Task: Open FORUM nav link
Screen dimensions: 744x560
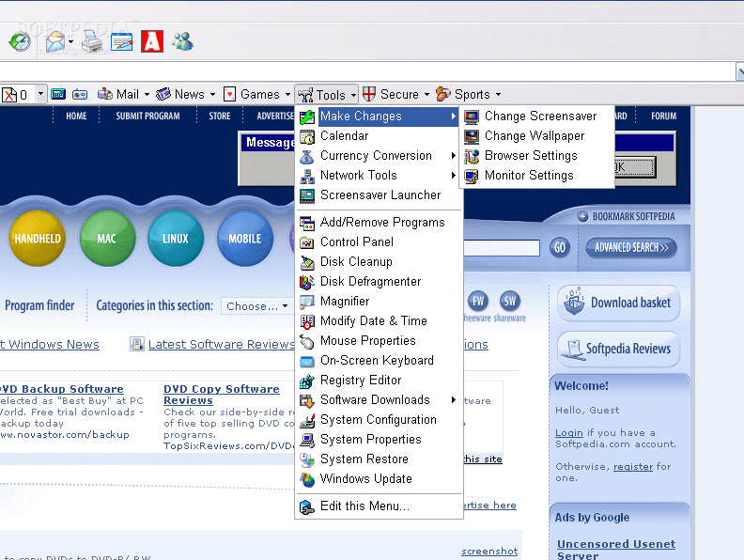Action: [663, 116]
